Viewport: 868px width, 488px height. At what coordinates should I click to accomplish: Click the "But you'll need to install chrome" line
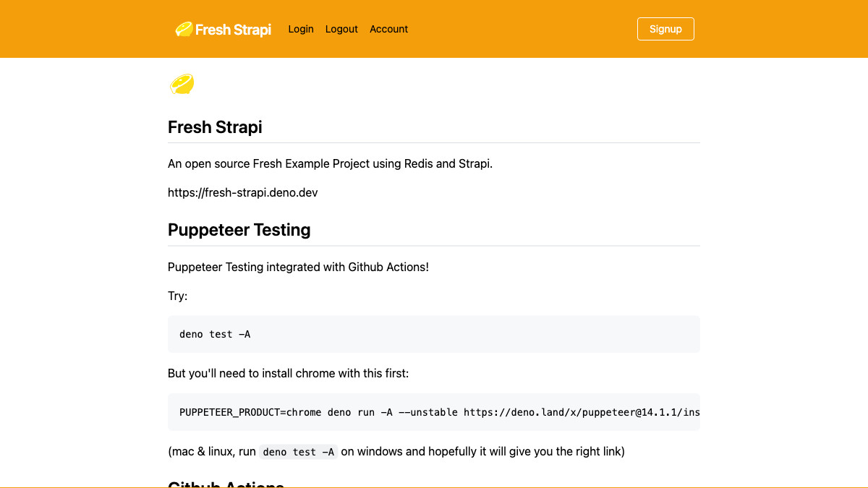coord(289,373)
